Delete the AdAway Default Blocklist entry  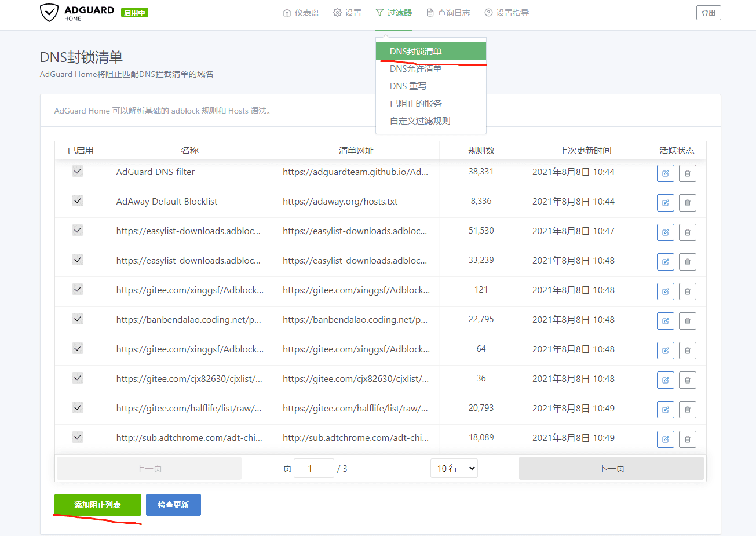click(687, 203)
